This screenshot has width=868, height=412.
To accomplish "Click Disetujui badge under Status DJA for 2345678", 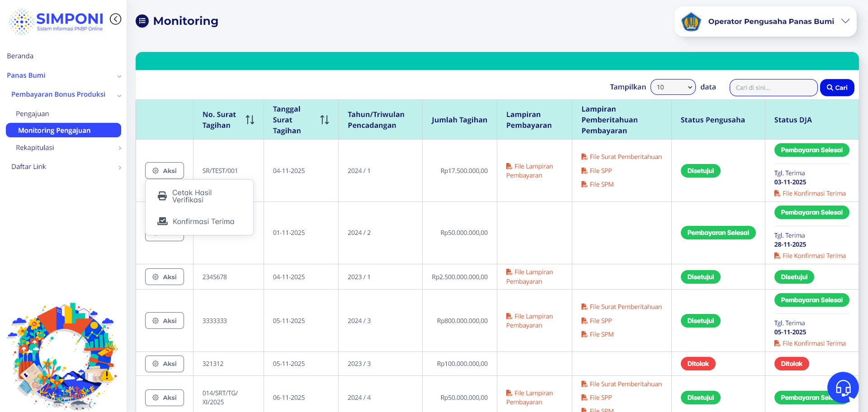I will pyautogui.click(x=794, y=277).
